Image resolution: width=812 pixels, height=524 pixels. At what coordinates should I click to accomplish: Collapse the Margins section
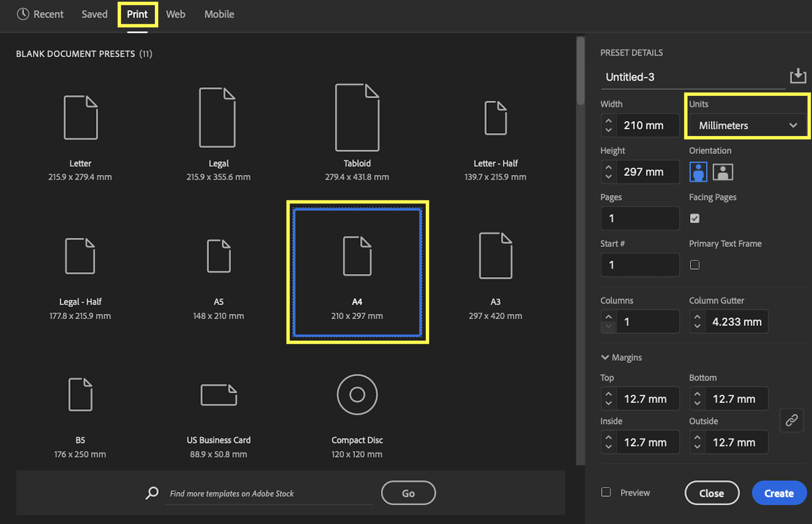pos(605,357)
